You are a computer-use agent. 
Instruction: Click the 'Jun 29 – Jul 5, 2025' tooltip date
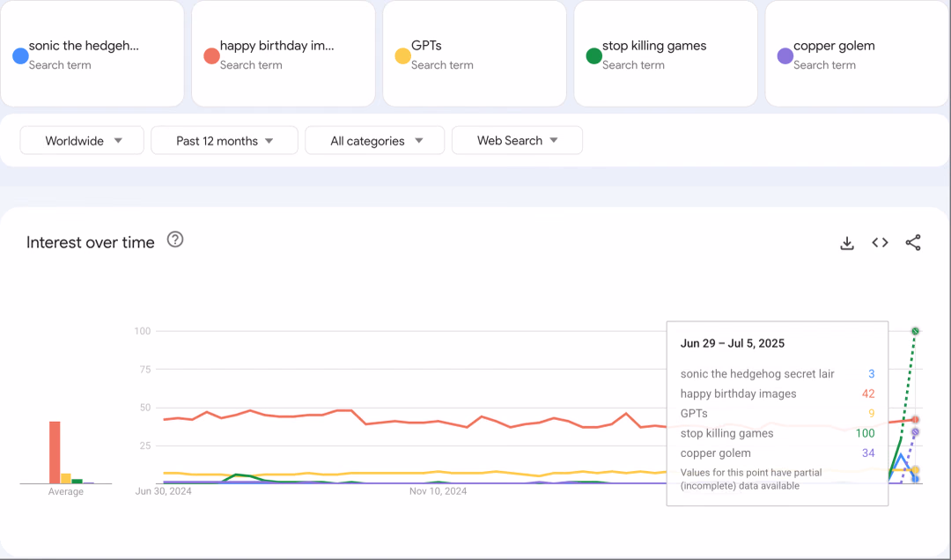(x=732, y=343)
